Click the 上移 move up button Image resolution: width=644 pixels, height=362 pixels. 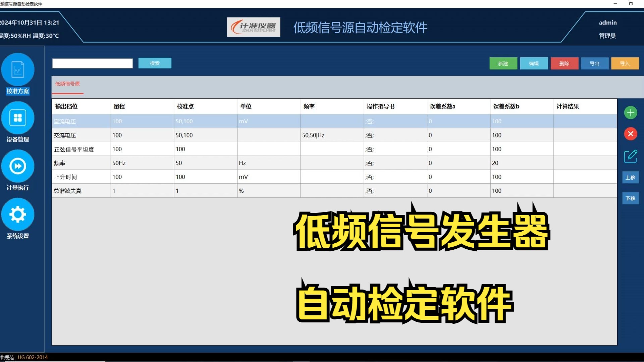tap(631, 177)
